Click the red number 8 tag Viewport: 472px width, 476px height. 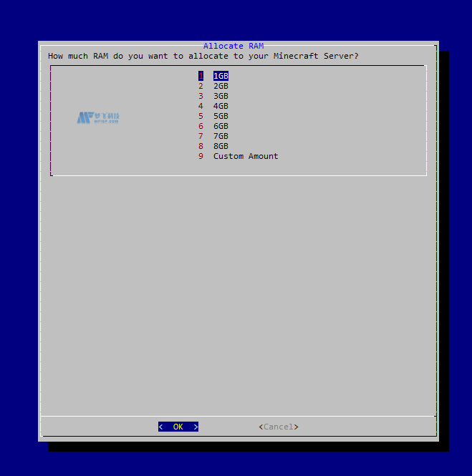point(201,146)
